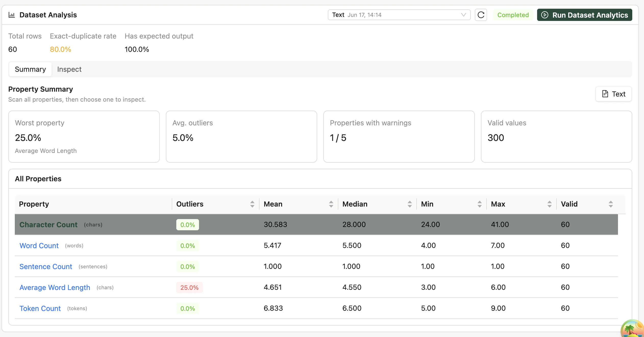Click mean value 30.583
644x337 pixels.
click(275, 224)
